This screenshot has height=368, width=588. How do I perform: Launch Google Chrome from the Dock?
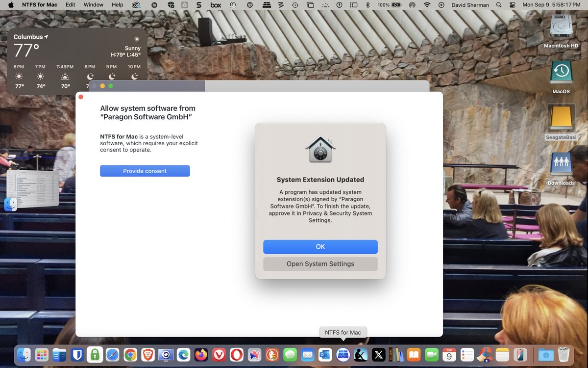[130, 354]
